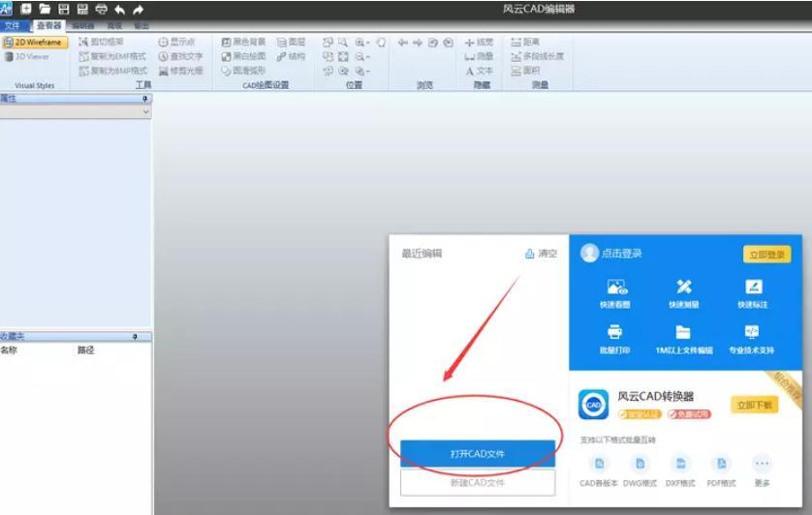Click the previous view left arrow icon

click(402, 43)
